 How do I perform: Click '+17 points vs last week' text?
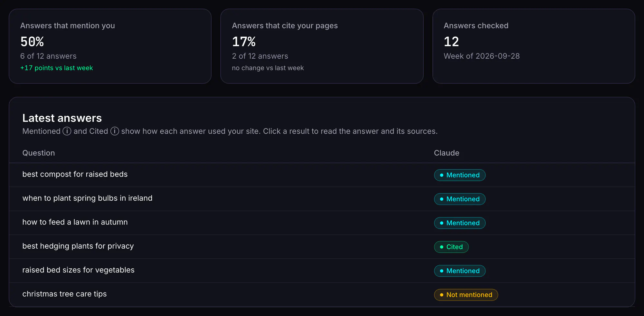tap(57, 68)
